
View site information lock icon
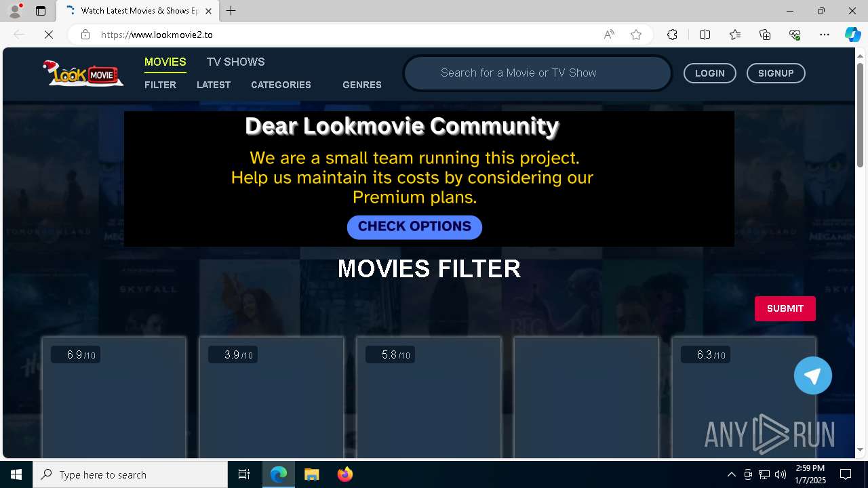[x=85, y=35]
